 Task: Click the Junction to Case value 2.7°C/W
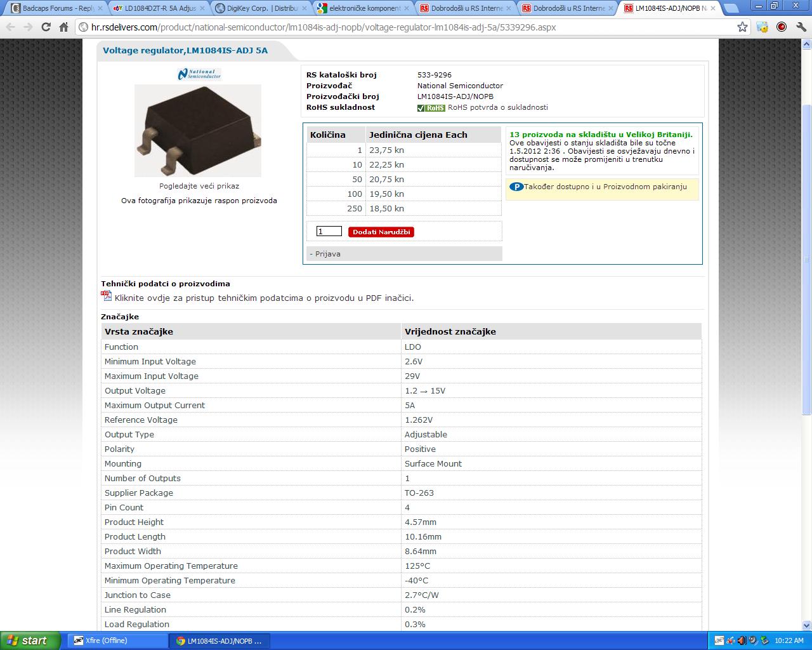[x=422, y=595]
